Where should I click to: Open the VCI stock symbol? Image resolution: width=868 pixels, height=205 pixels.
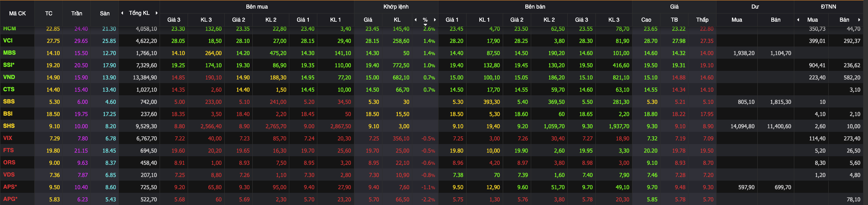point(8,41)
